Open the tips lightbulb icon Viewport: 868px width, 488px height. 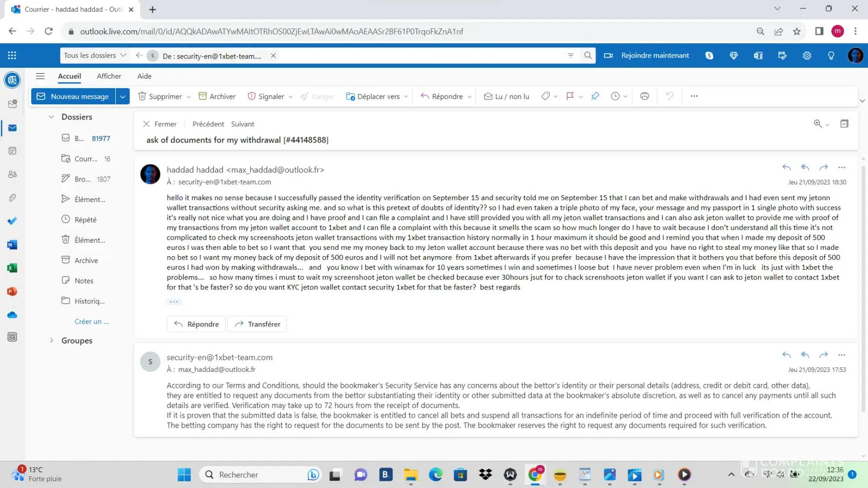[x=831, y=56]
